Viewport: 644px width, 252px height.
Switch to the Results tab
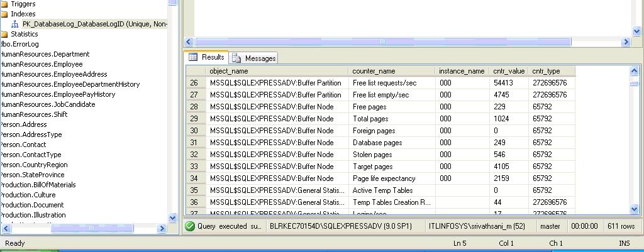[x=206, y=57]
